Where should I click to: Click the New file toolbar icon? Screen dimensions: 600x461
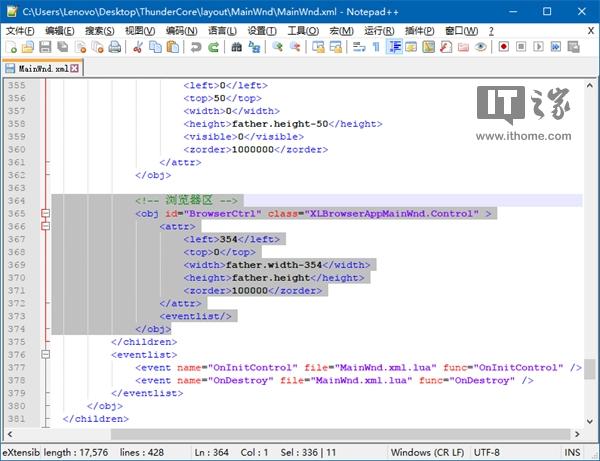[x=10, y=47]
